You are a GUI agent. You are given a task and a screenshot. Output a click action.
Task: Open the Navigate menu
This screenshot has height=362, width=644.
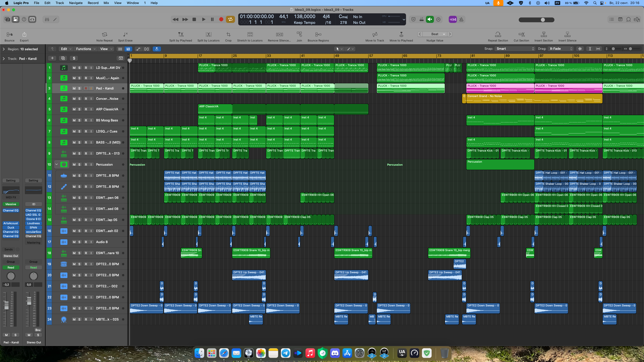click(76, 3)
